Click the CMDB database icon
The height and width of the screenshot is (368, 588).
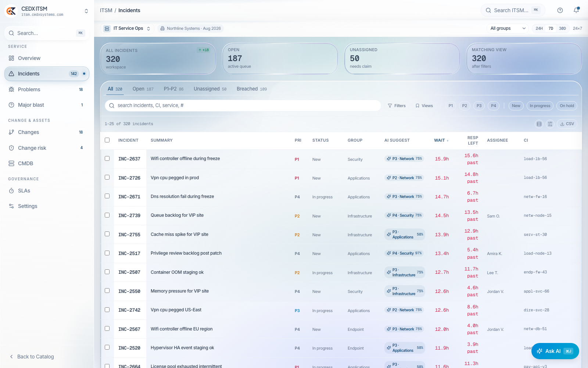[11, 163]
